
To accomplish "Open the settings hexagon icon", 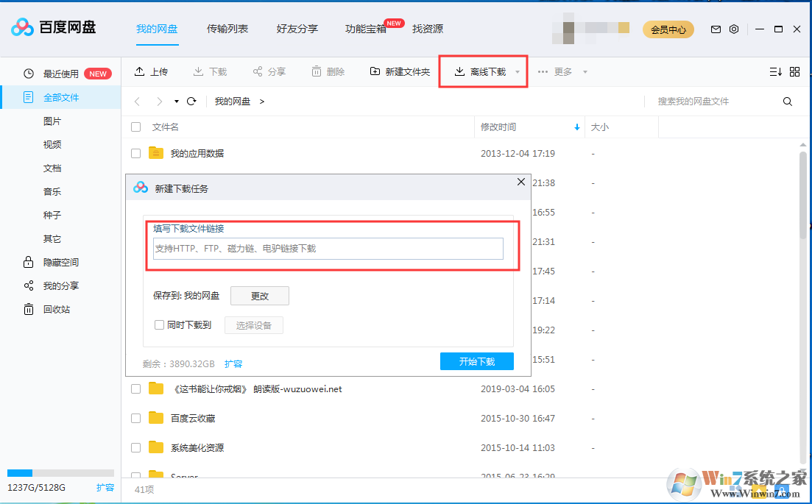I will (734, 29).
